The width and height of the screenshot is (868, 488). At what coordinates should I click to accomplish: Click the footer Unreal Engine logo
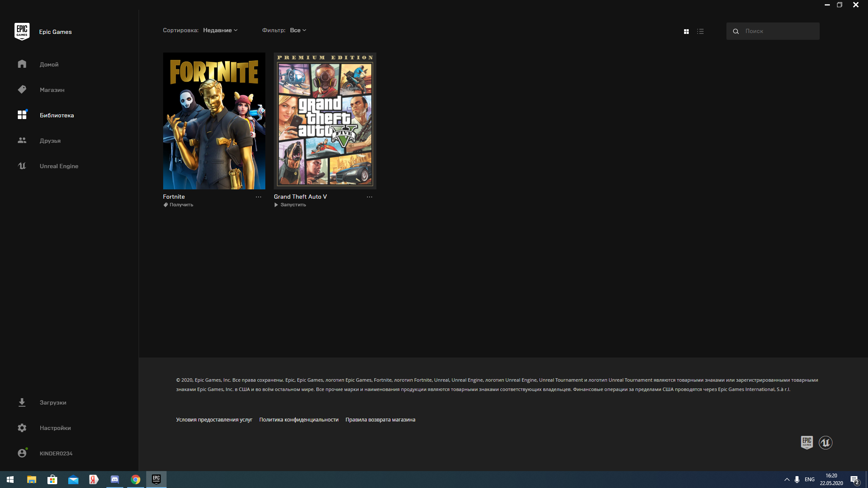pyautogui.click(x=825, y=442)
